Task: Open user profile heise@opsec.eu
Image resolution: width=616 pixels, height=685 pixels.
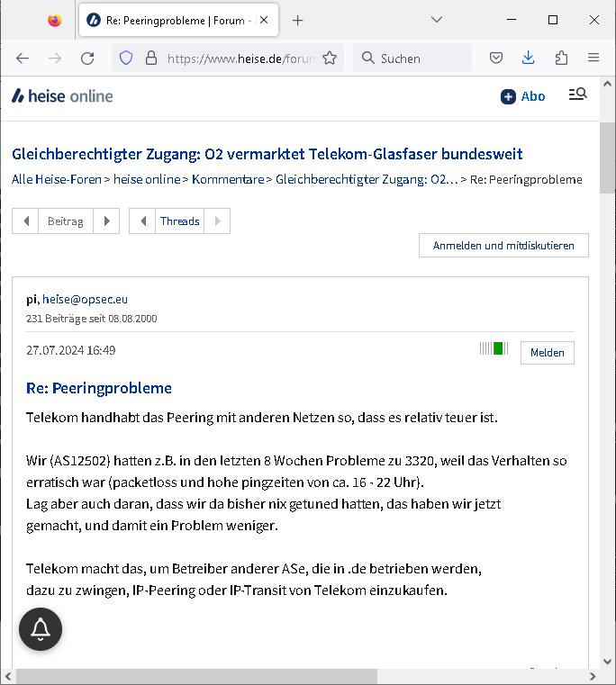Action: click(x=85, y=299)
